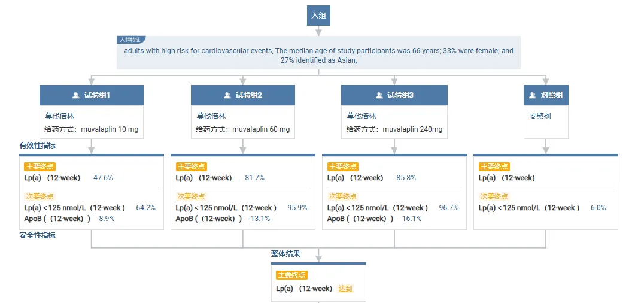Viewport: 644px width, 303px height.
Task: Click the 莫伐倍林 drug link in 试验组1
Action: (59, 116)
